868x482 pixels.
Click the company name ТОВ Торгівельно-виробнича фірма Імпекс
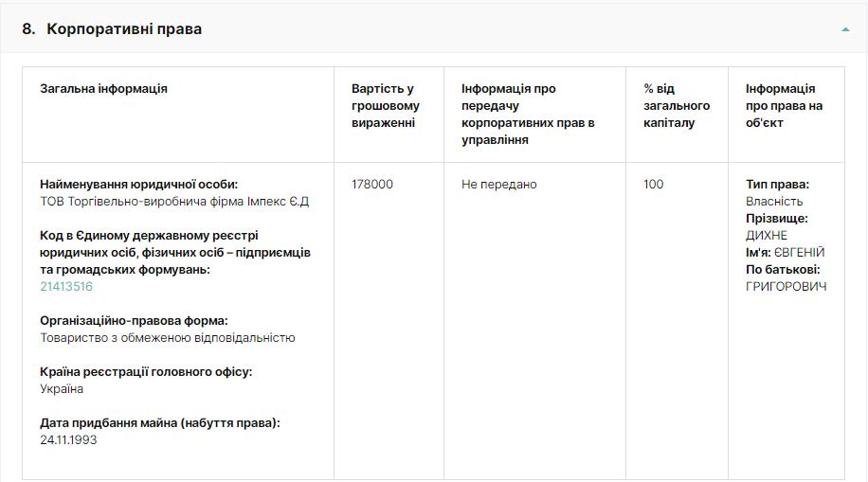(174, 202)
